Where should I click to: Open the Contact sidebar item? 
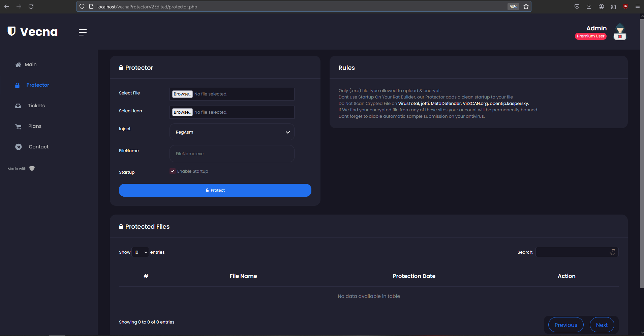(x=32, y=147)
